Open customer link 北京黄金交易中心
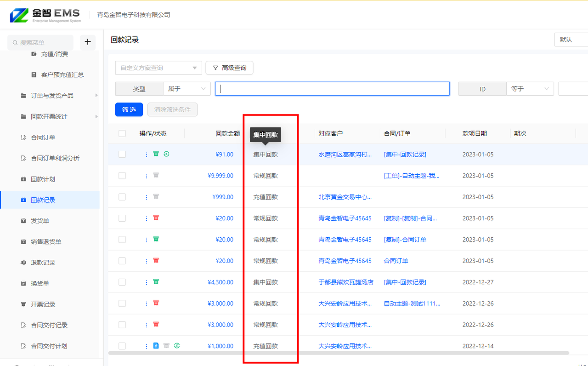588x366 pixels. pos(345,197)
